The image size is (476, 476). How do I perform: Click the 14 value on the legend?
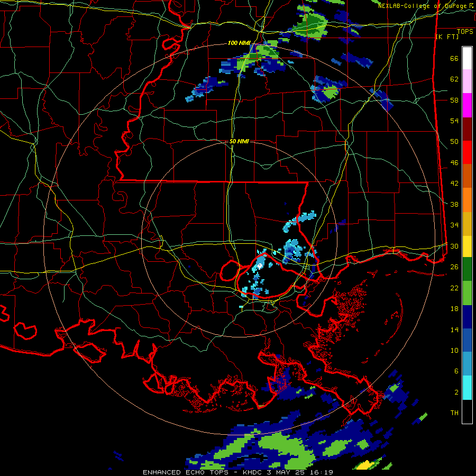(x=454, y=329)
